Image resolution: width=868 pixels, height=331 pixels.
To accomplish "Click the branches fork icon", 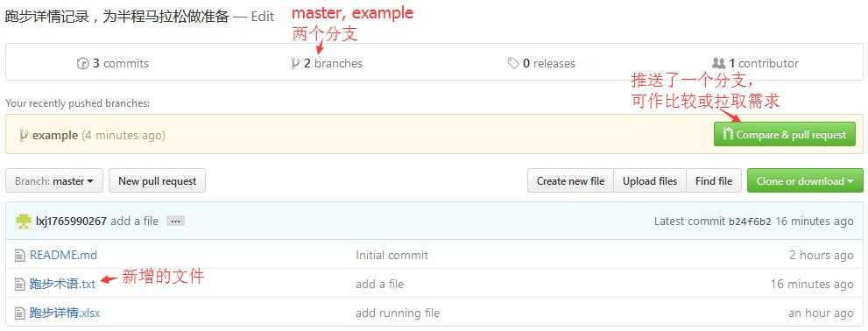I will [x=295, y=64].
